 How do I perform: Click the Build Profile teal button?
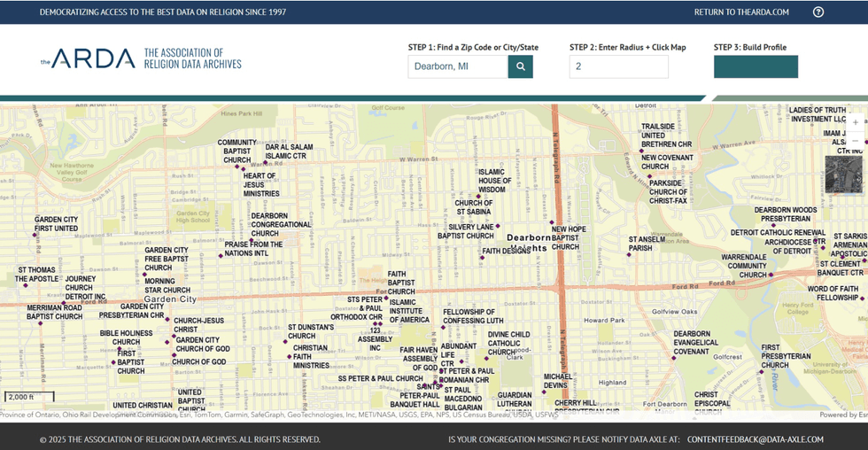pyautogui.click(x=756, y=66)
